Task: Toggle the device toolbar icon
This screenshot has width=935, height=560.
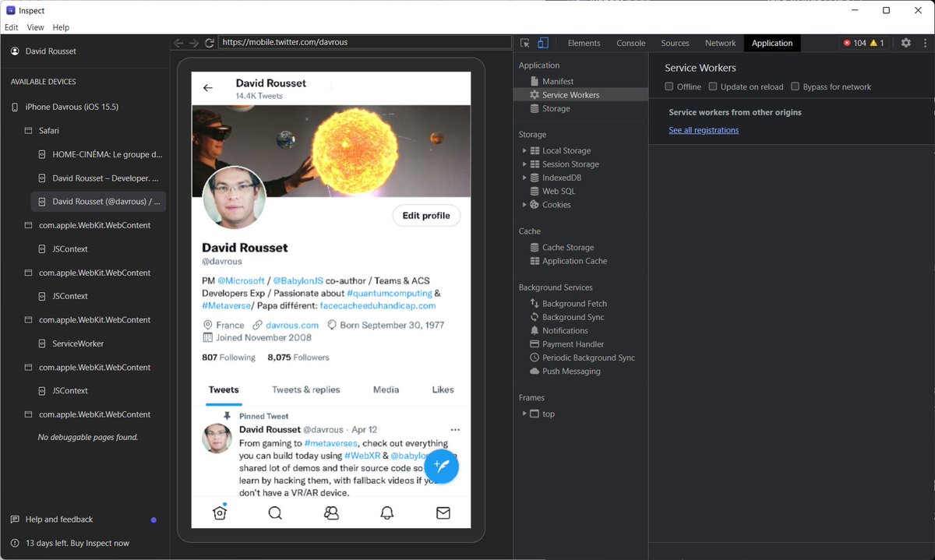Action: 543,43
